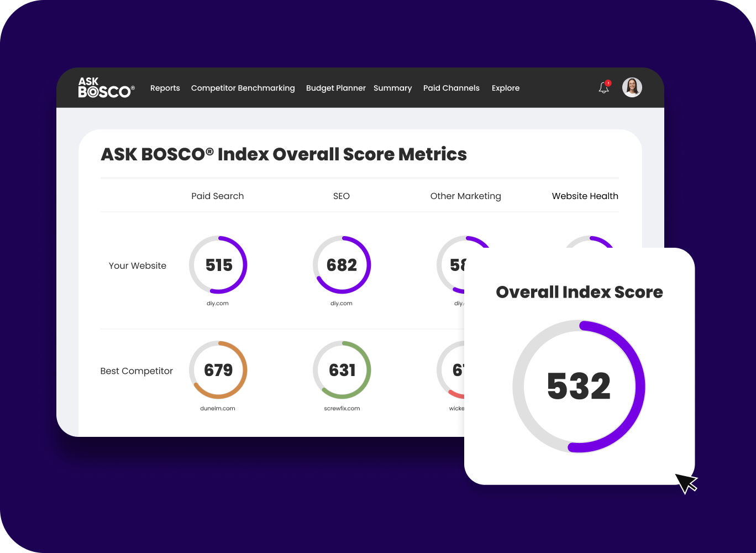Select the SEO column header
The image size is (756, 553).
[341, 196]
